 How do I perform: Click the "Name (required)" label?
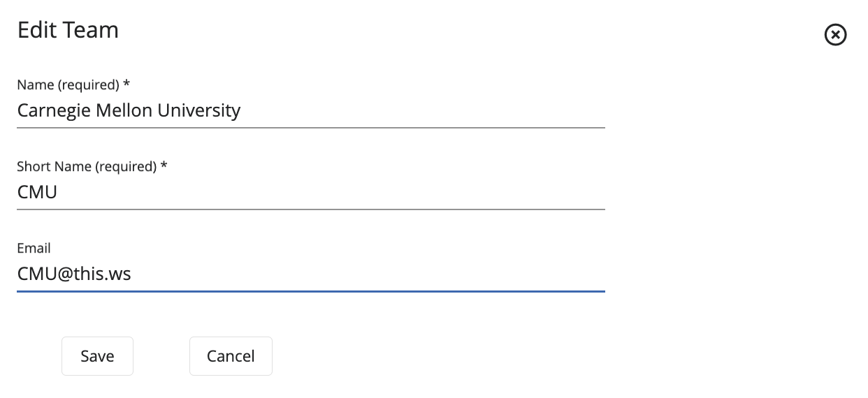click(68, 85)
